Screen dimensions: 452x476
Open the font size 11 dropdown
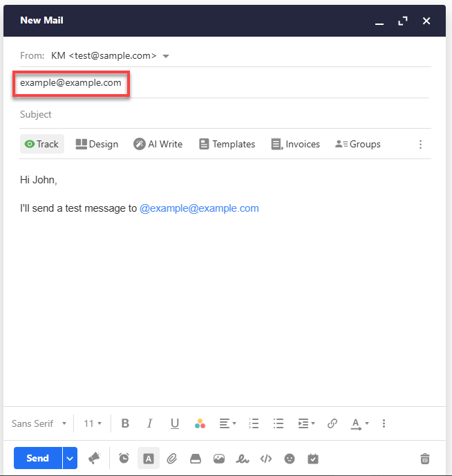[x=93, y=423]
